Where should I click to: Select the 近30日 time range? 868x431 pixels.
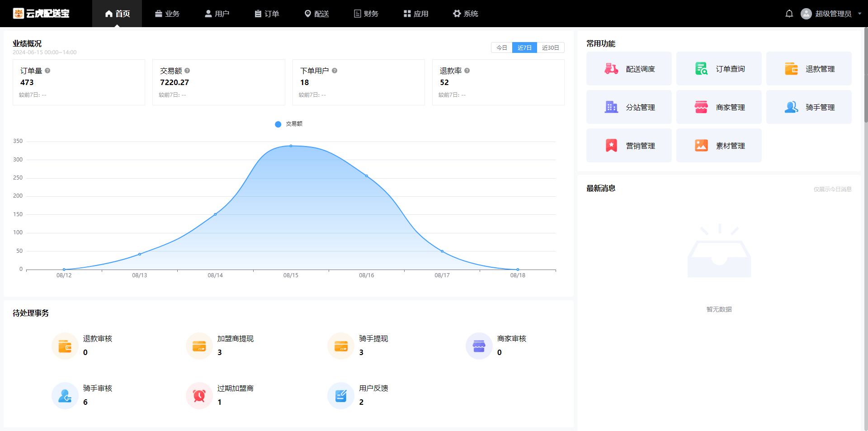[550, 47]
